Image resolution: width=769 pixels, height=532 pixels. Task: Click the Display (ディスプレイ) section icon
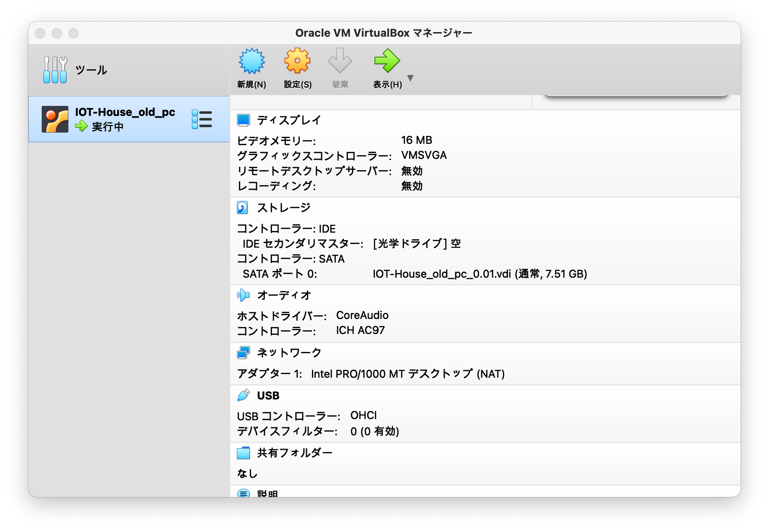click(x=244, y=120)
